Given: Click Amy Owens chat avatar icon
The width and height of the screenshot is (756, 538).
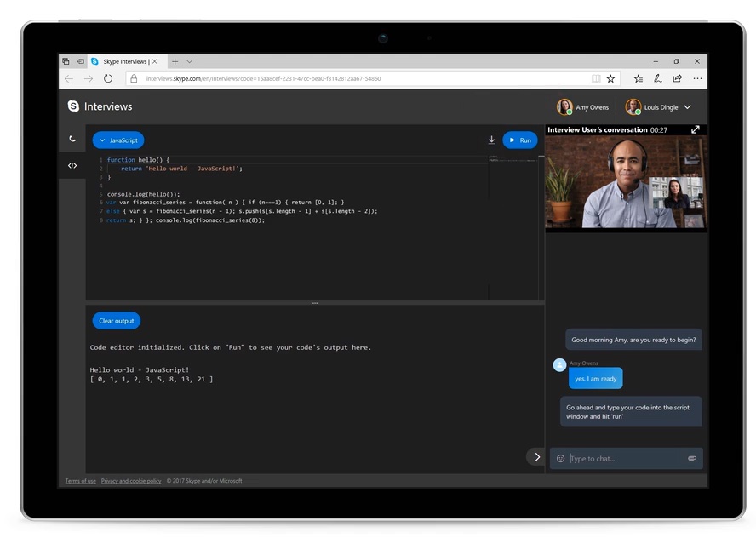Looking at the screenshot, I should tap(559, 365).
